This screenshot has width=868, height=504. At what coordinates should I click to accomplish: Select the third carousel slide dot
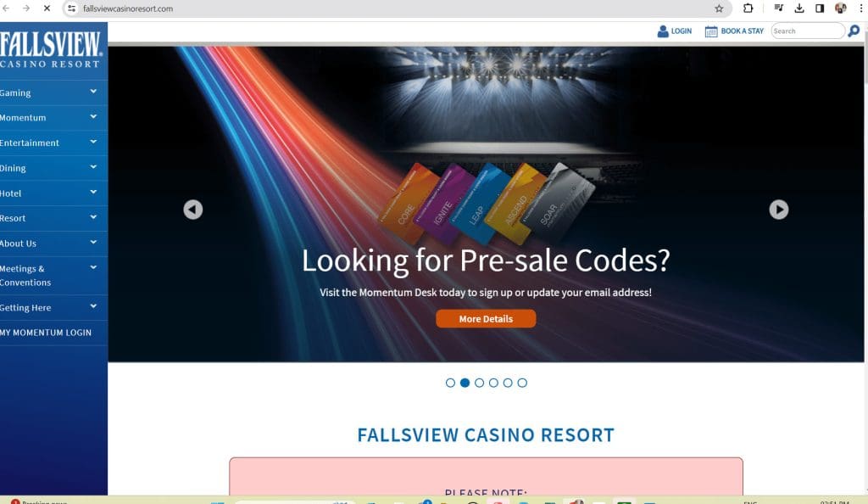point(480,383)
